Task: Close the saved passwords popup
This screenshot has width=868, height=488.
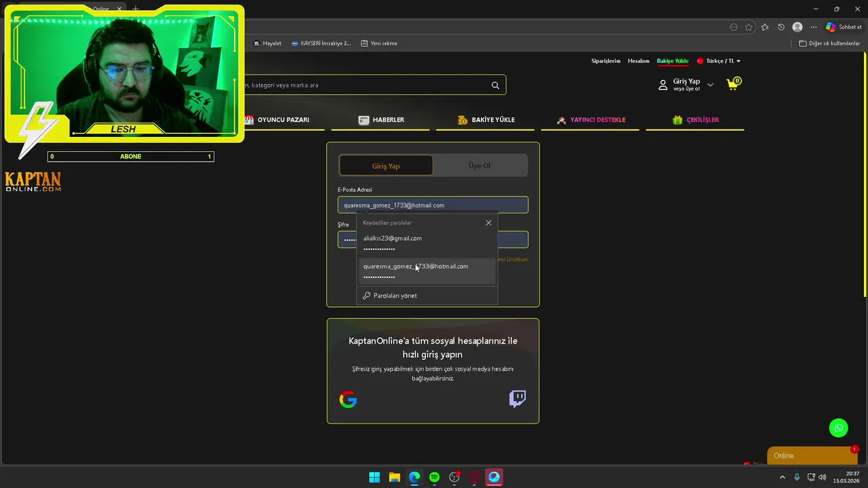Action: (x=488, y=222)
